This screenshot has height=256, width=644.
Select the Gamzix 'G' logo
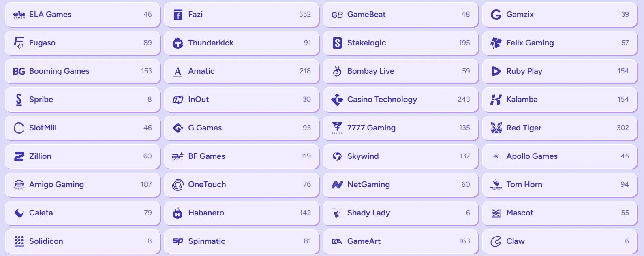point(496,15)
